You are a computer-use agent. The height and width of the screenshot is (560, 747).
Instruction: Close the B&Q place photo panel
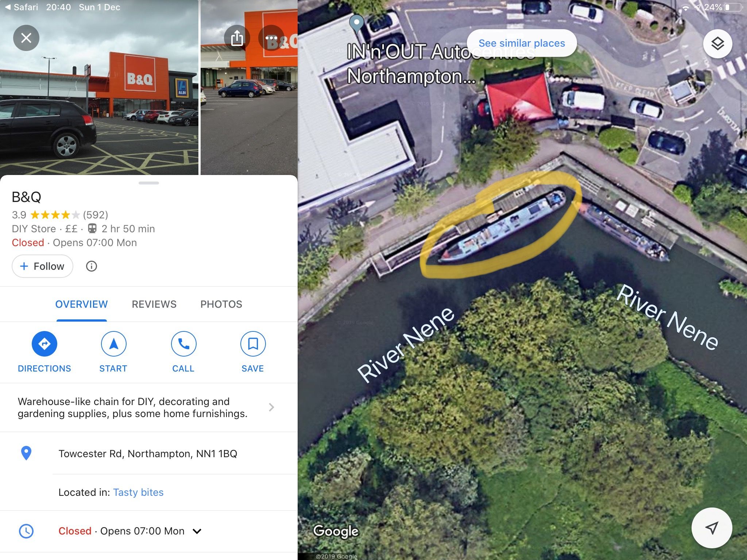[x=26, y=38]
